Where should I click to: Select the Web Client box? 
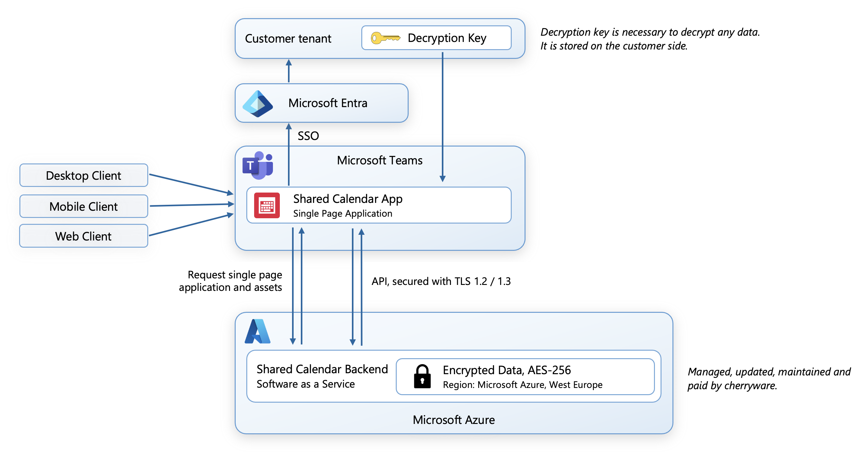click(84, 236)
